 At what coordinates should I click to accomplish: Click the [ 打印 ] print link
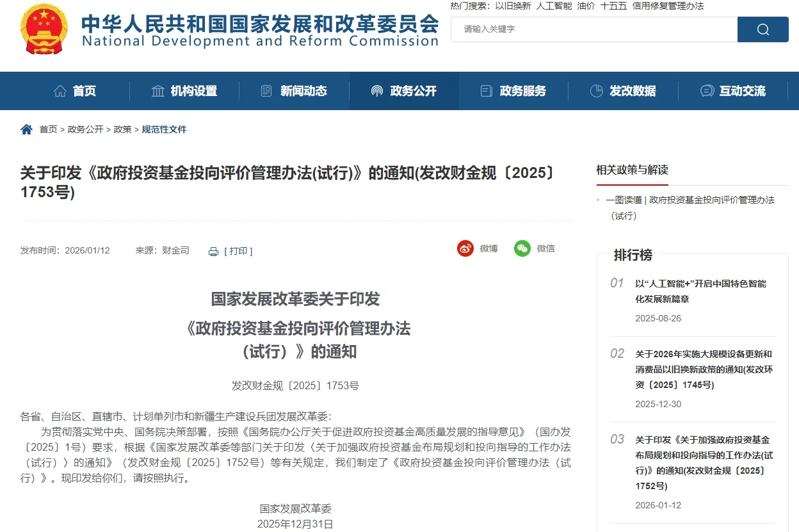click(238, 251)
